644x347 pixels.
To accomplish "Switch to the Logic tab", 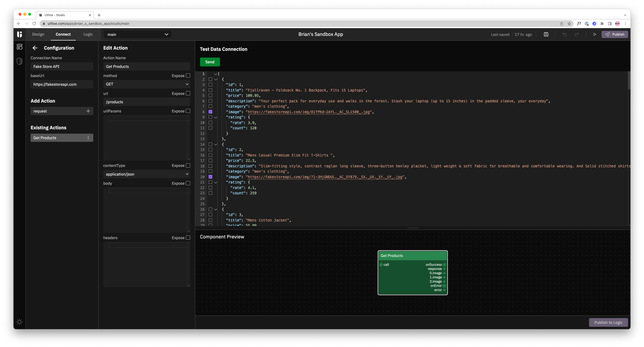I will coord(88,34).
